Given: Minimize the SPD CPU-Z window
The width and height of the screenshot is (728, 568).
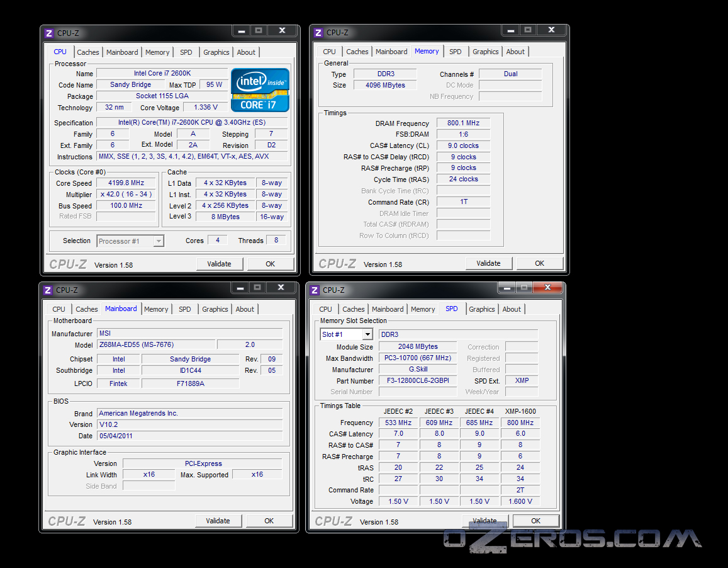Looking at the screenshot, I should (507, 287).
